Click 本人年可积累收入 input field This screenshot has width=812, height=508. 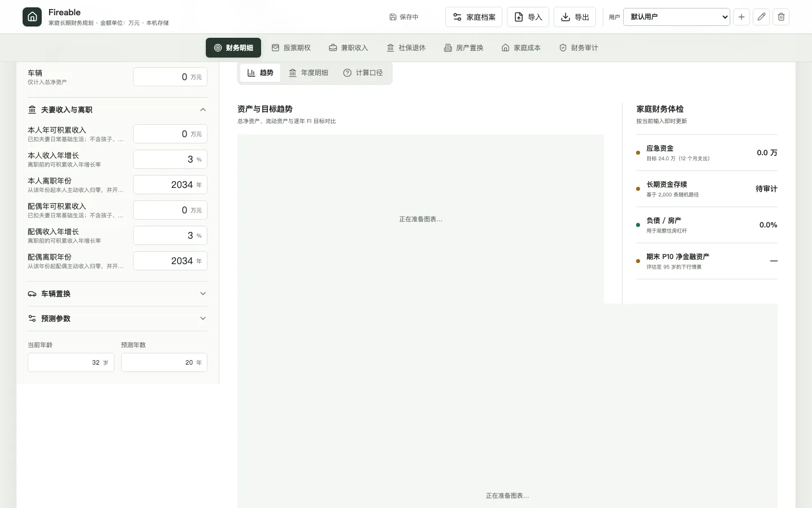coord(170,134)
